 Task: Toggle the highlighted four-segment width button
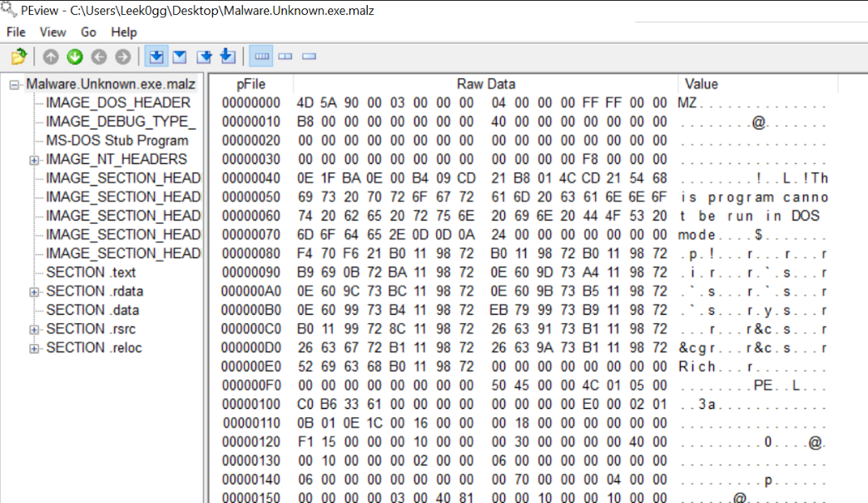click(262, 57)
